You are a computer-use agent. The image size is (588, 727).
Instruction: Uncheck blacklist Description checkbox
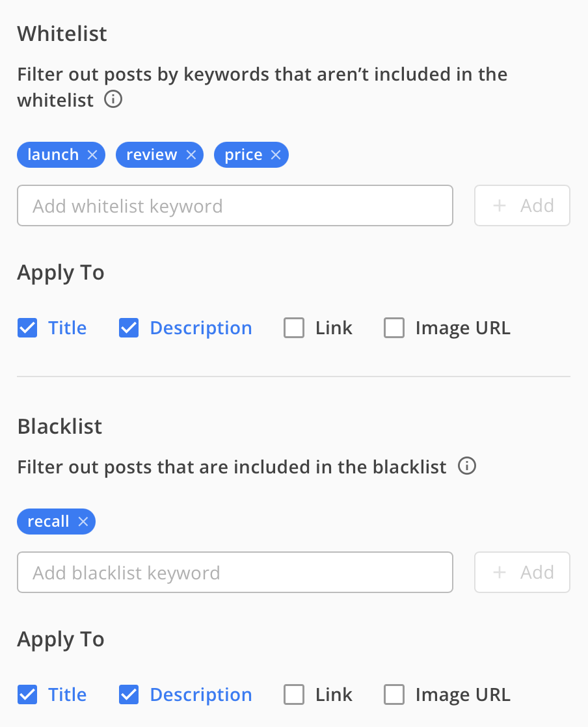click(128, 694)
